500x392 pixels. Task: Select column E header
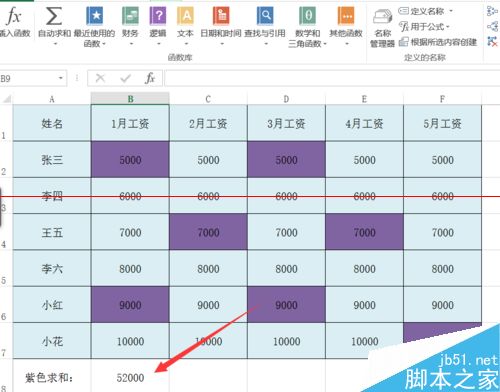(364, 99)
